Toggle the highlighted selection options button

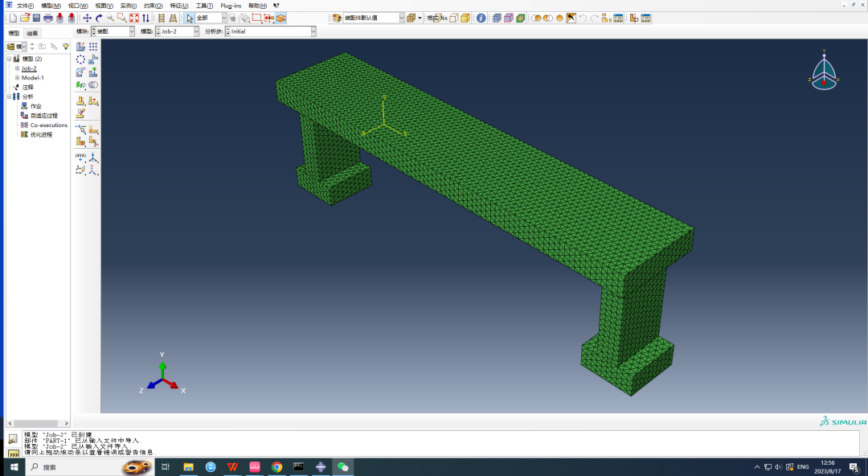coord(280,18)
